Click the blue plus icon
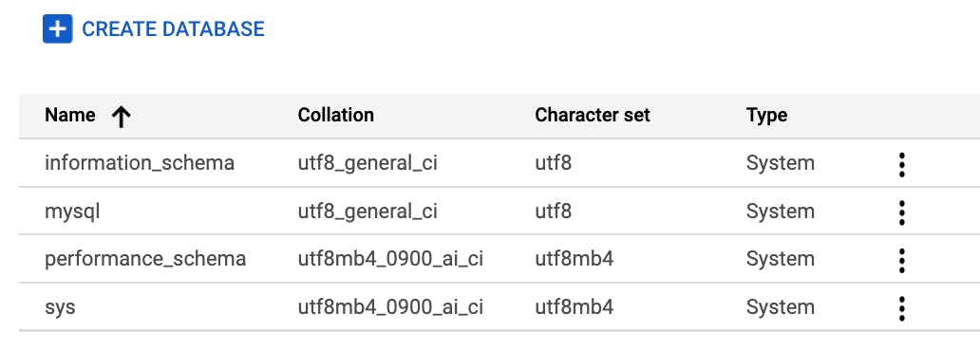This screenshot has height=350, width=980. click(58, 28)
